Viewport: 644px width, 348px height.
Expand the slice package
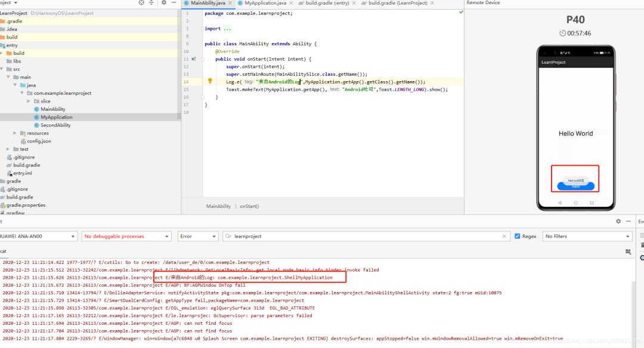29,101
